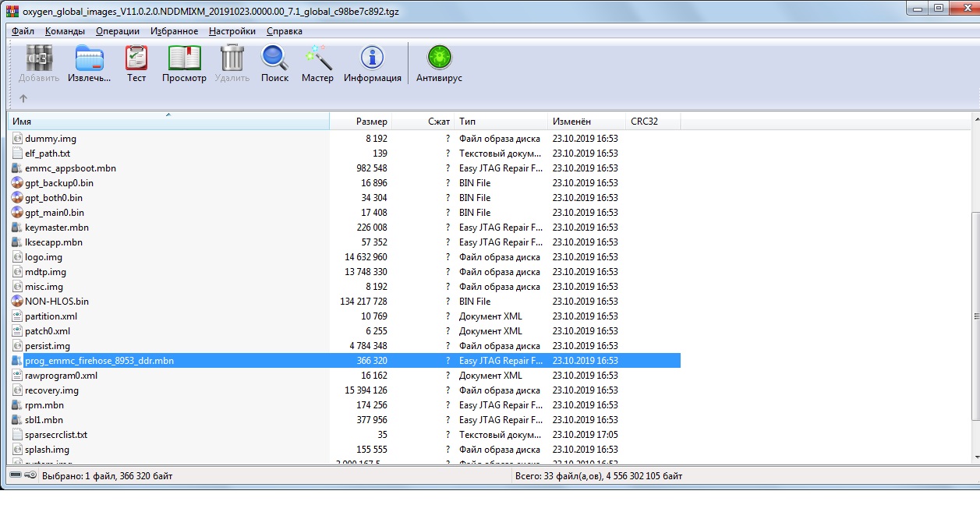Screen dimensions: 980x526
Task: Open the Информация (Info) toolbar icon
Action: click(x=372, y=59)
